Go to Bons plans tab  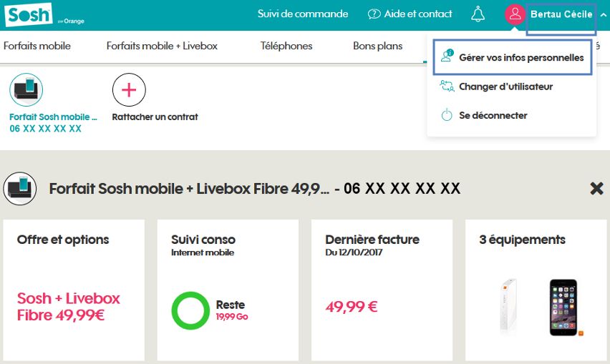[377, 46]
